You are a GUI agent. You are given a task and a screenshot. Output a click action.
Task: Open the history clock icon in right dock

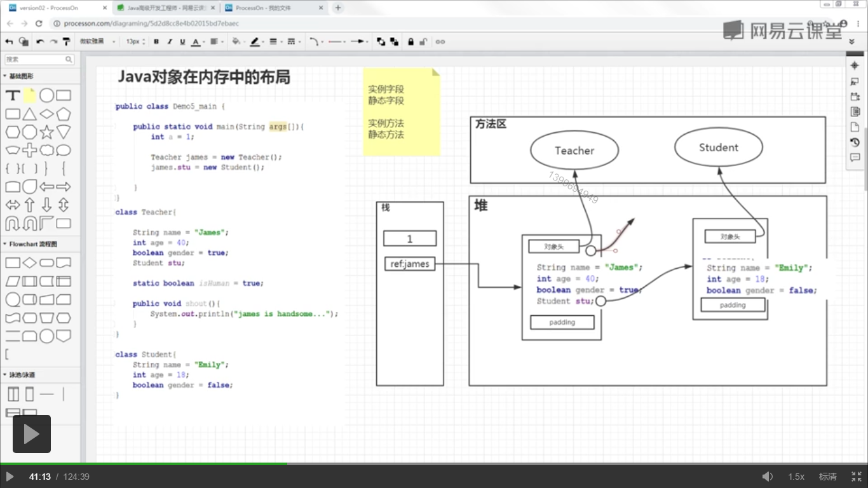855,142
